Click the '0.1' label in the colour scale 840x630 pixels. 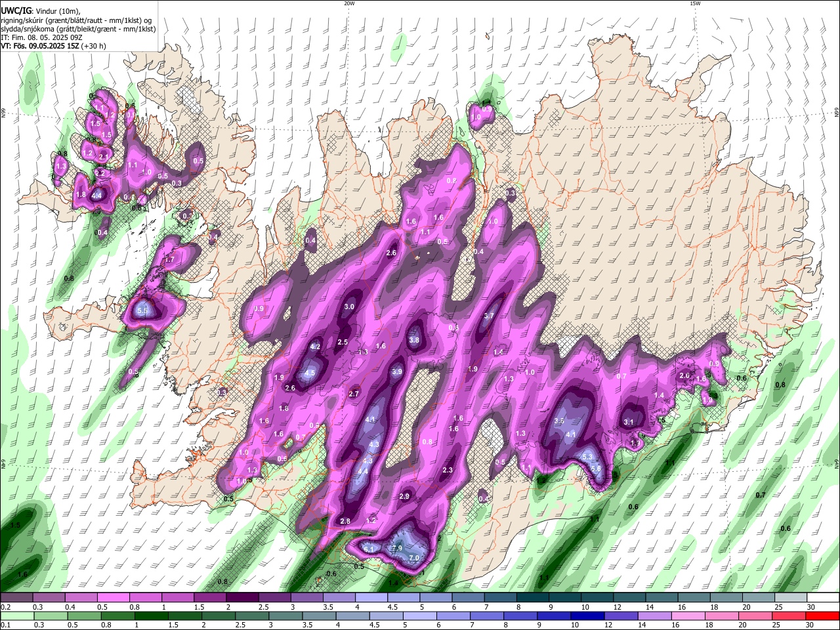pos(5,626)
